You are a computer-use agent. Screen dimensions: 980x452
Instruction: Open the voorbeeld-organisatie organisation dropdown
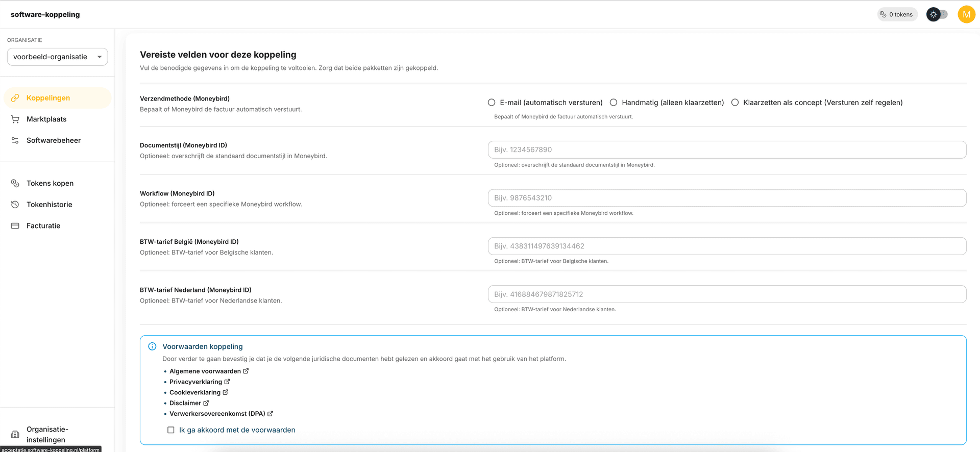coord(57,57)
